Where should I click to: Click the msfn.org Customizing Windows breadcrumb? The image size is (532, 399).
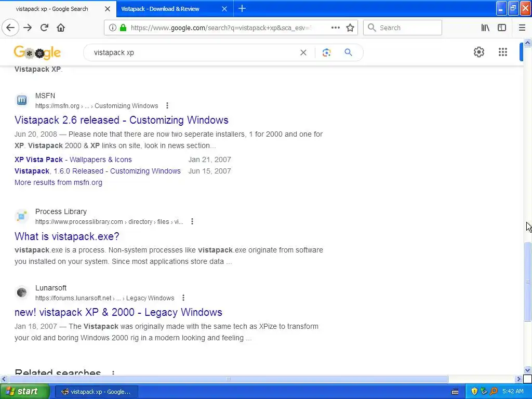coord(97,106)
